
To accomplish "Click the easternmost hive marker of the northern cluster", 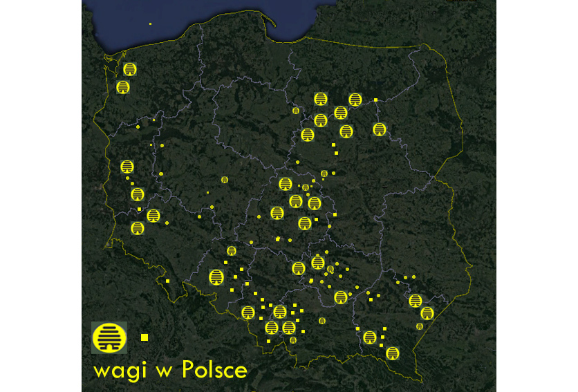I will (x=380, y=129).
